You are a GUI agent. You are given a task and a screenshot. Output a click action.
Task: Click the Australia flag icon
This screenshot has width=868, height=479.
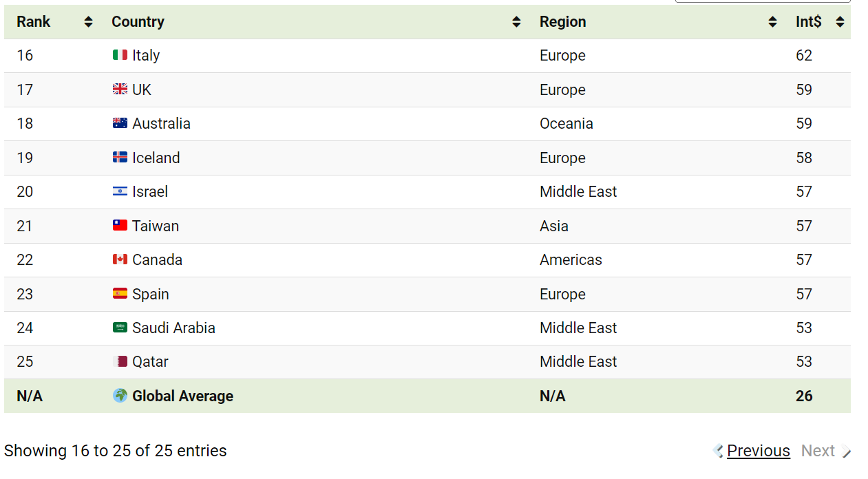[120, 123]
